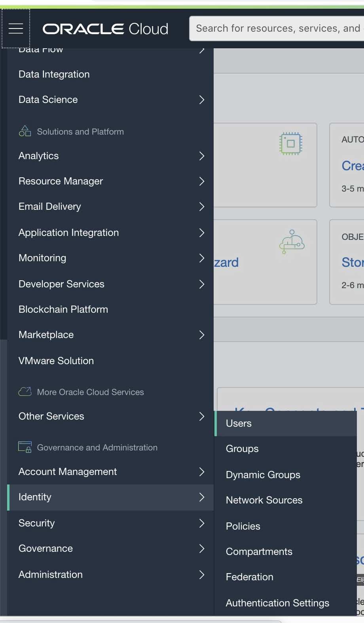The height and width of the screenshot is (623, 364).
Task: Click the Solutions and Platform section icon
Action: point(25,131)
